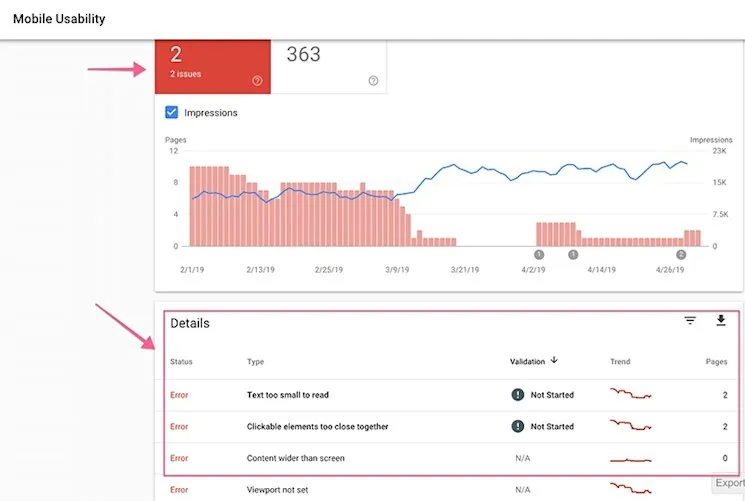Click the help icon on the 363 card
Image resolution: width=745 pixels, height=501 pixels.
pos(373,81)
